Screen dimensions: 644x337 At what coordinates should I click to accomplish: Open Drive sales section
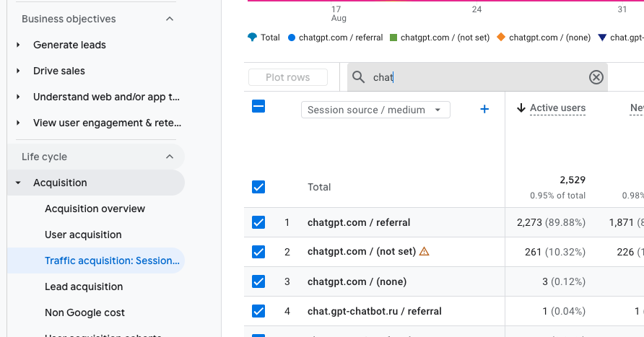(x=59, y=71)
